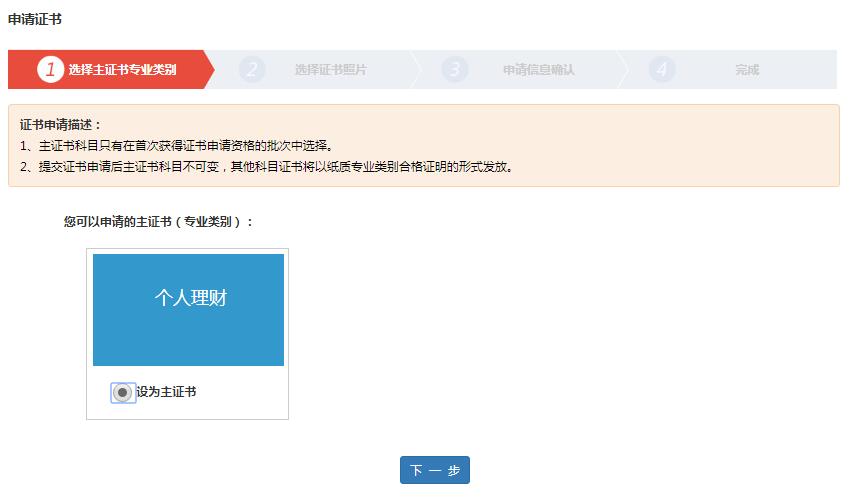Viewport: 851px width, 501px height.
Task: Click the 证书申请描述 notice heading
Action: pos(61,125)
